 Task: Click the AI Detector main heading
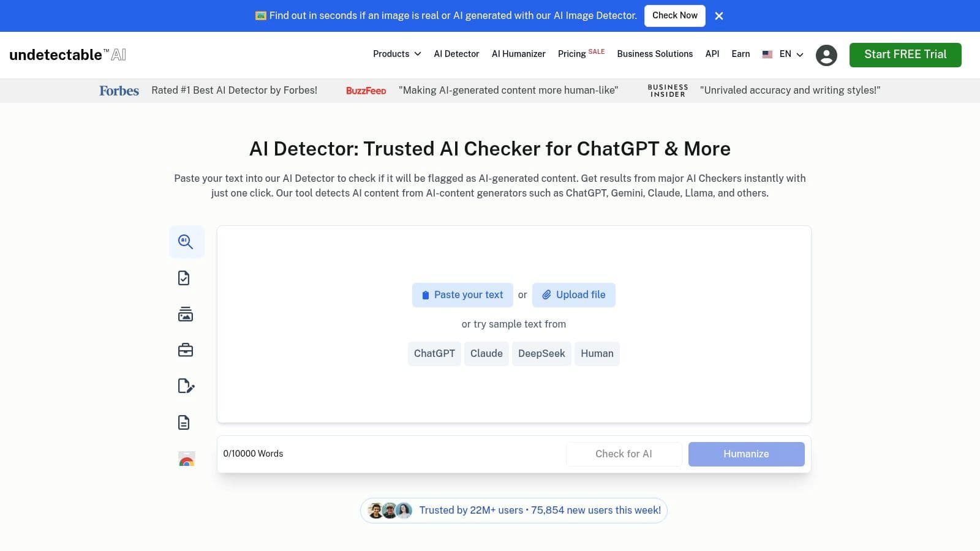pyautogui.click(x=490, y=149)
